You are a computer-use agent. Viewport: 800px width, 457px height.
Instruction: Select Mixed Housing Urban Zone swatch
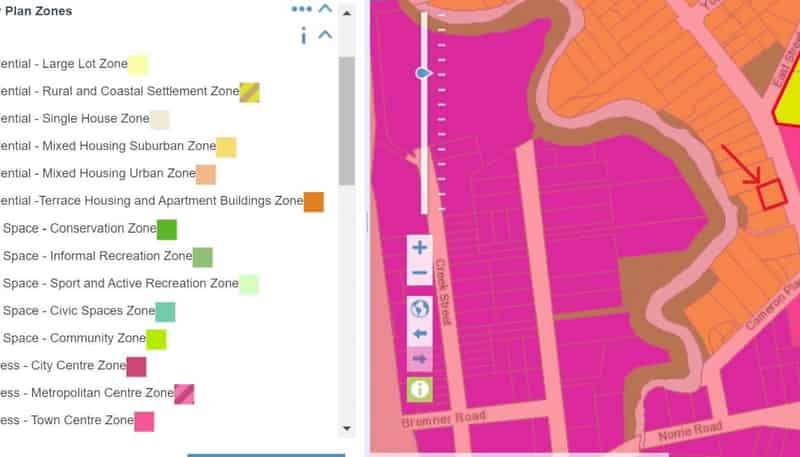click(x=206, y=174)
